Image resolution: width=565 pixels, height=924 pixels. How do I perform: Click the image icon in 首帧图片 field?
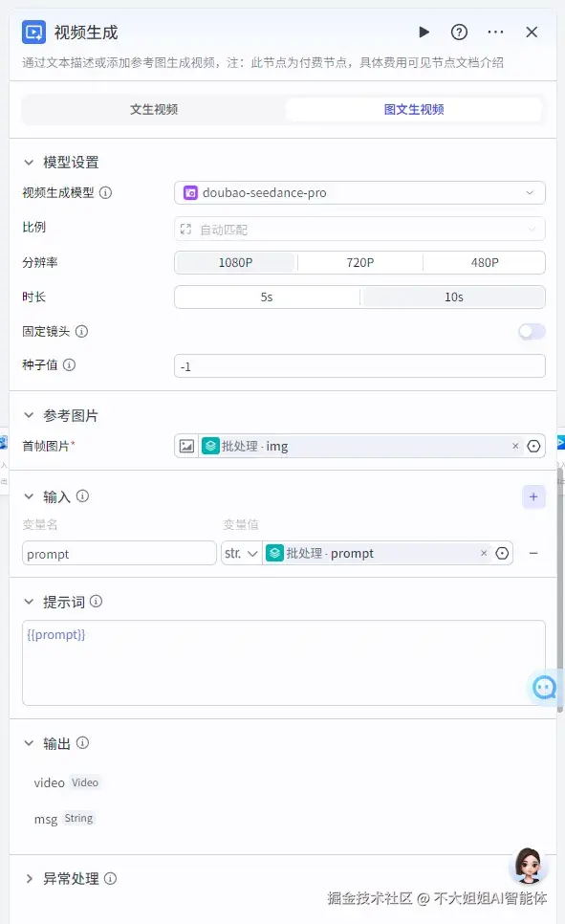point(186,446)
